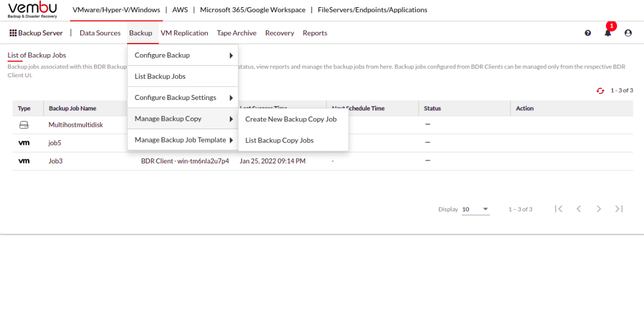Click the 1 - 3 of 3 count beside refresh
The height and width of the screenshot is (318, 644).
point(622,91)
